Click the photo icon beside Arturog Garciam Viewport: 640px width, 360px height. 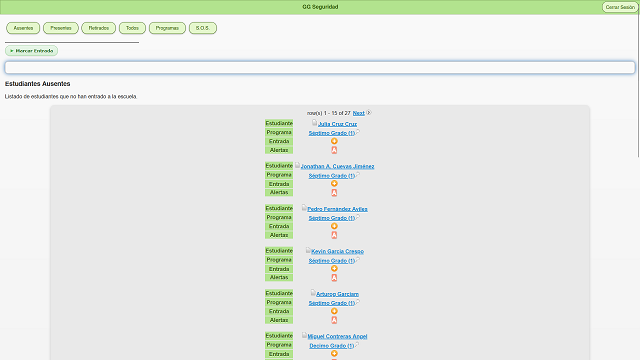tap(313, 293)
